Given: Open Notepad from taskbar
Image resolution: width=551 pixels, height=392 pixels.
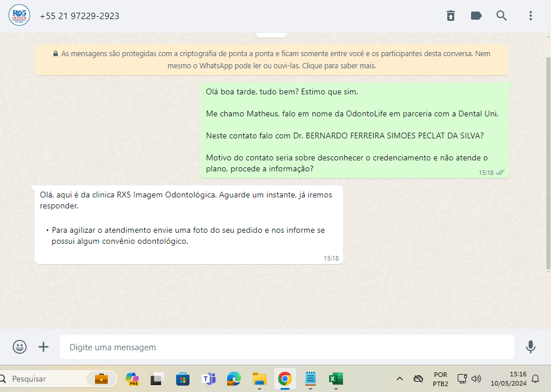Looking at the screenshot, I should point(311,379).
